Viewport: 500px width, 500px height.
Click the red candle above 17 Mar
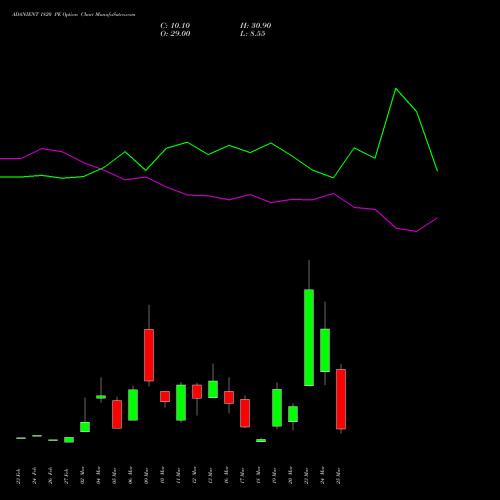click(x=245, y=413)
